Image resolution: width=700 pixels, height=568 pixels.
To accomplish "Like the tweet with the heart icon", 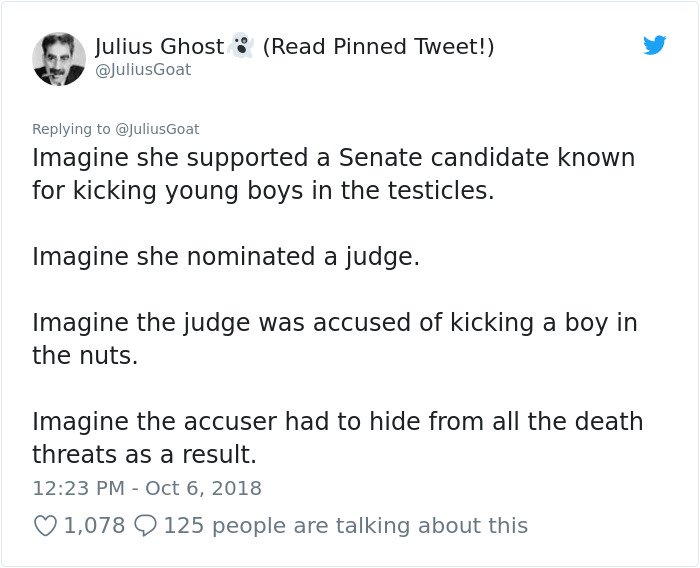I will (45, 525).
